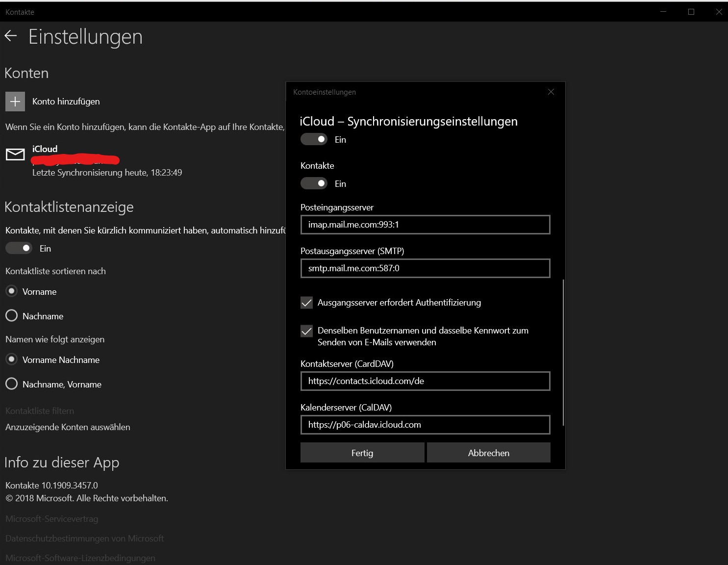728x565 pixels.
Task: Confirm with the Fertig button
Action: pyautogui.click(x=362, y=453)
